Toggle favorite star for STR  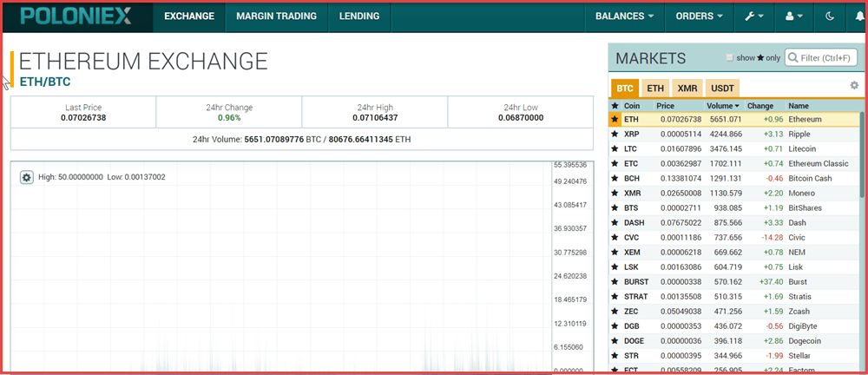click(x=614, y=356)
